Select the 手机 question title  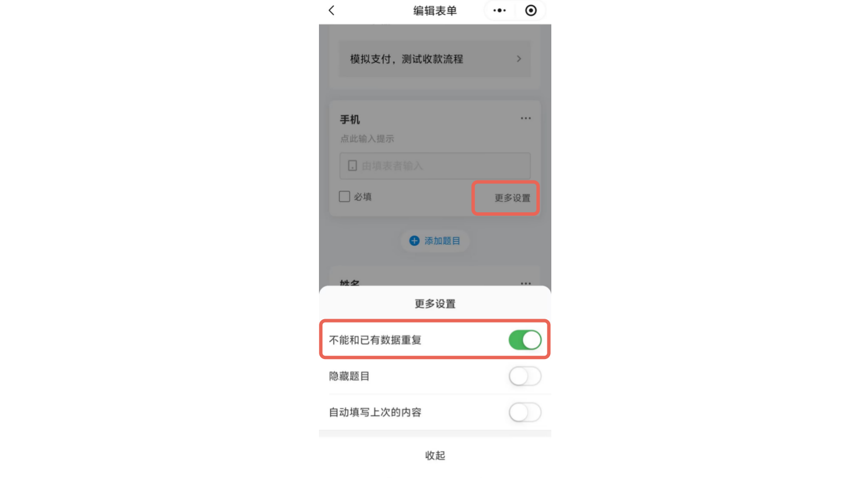pos(350,119)
